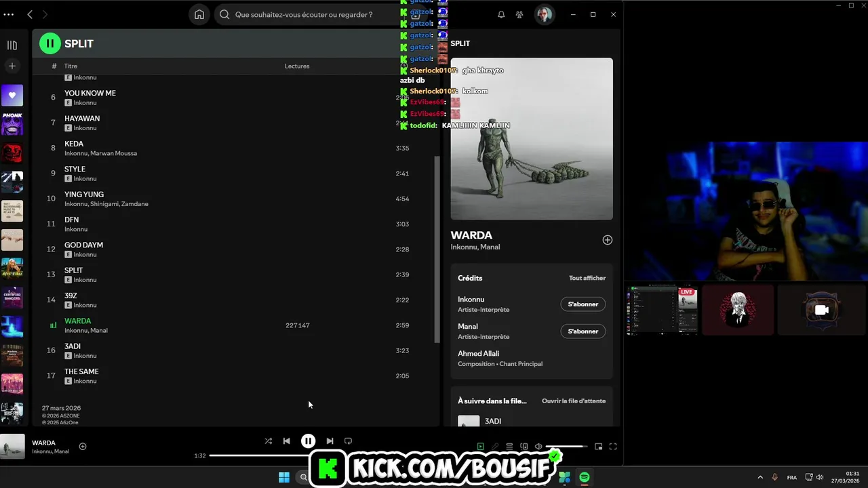Open the Friend Activity icon
This screenshot has width=868, height=488.
coord(519,14)
